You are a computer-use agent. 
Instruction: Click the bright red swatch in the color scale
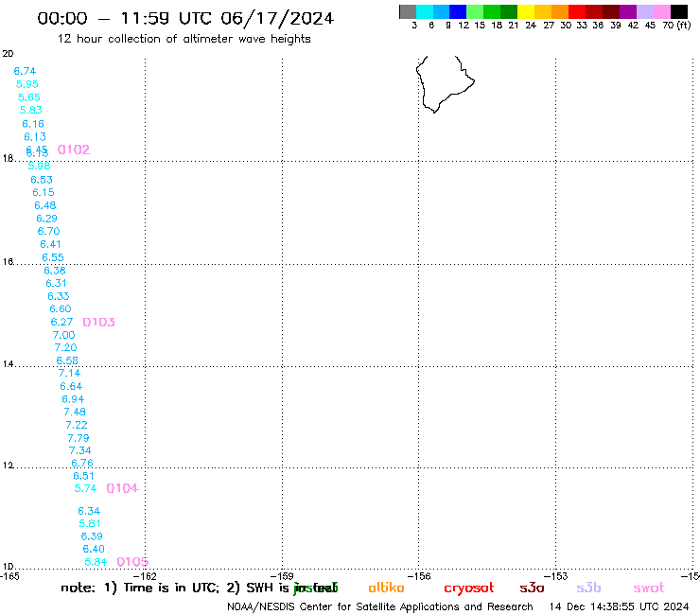coord(577,11)
